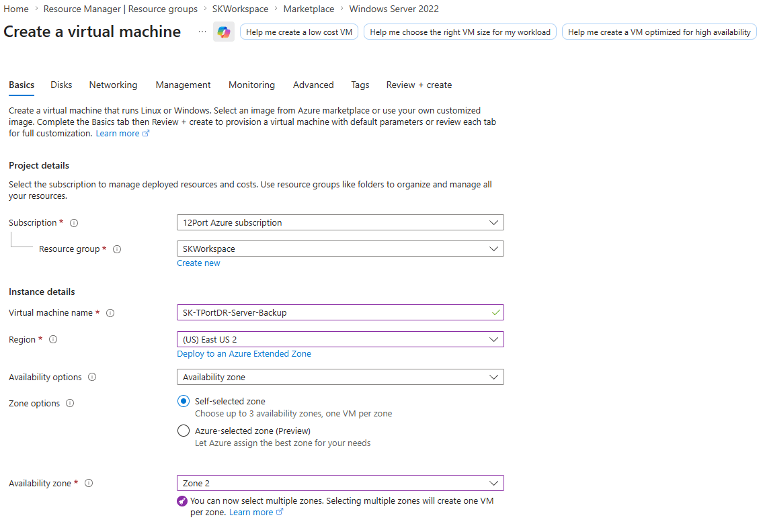Screen dimensions: 763x532
Task: Open the Availability zone dropdown
Action: pyautogui.click(x=340, y=483)
